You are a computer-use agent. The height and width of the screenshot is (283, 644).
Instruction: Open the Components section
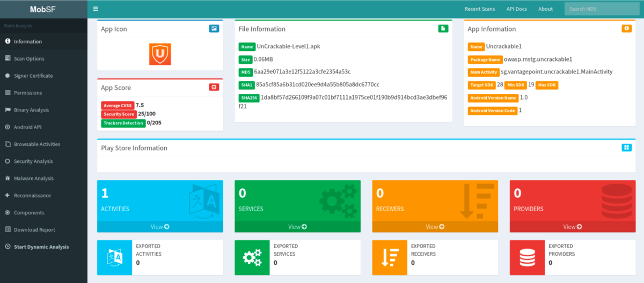(43, 213)
